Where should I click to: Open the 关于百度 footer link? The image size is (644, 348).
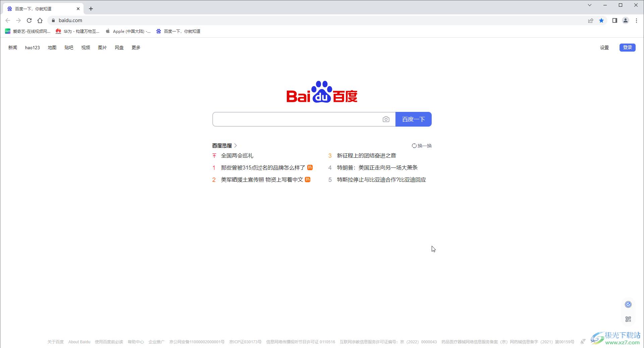tap(55, 342)
